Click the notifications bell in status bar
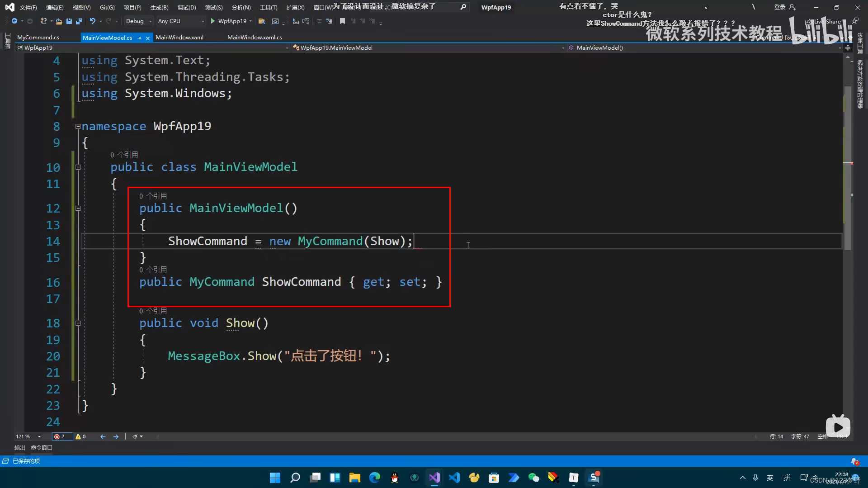This screenshot has height=488, width=868. [854, 461]
